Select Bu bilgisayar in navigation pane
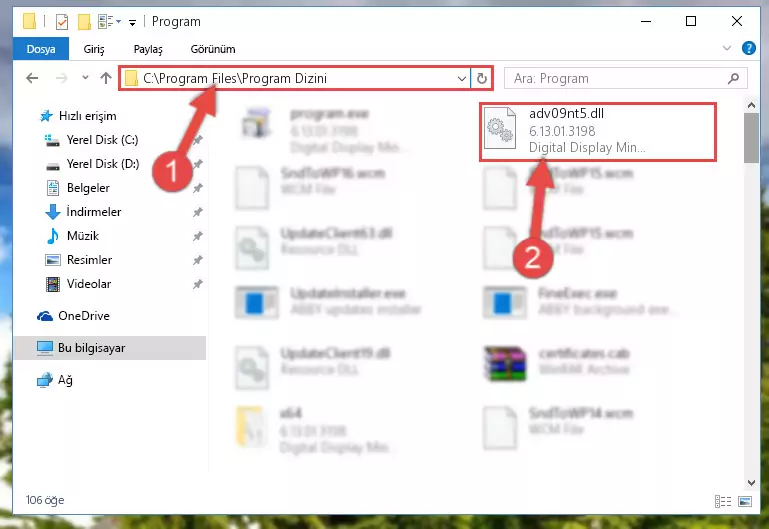 [109, 348]
